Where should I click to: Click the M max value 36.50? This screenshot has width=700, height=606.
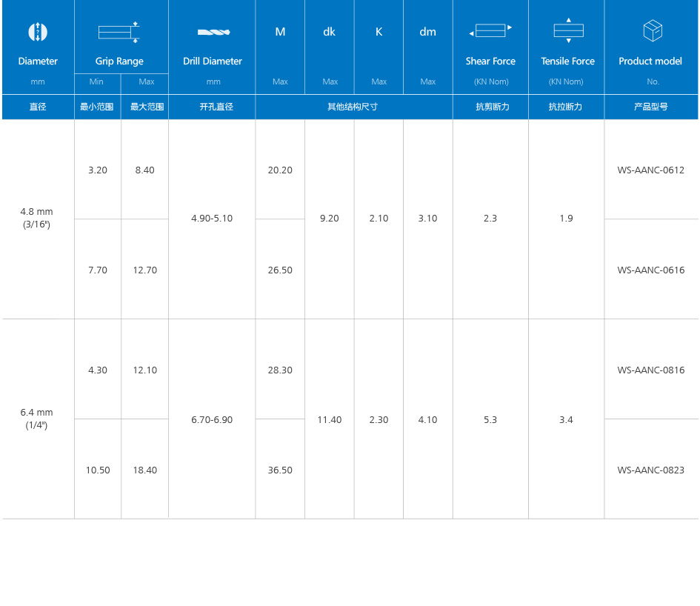(x=280, y=470)
